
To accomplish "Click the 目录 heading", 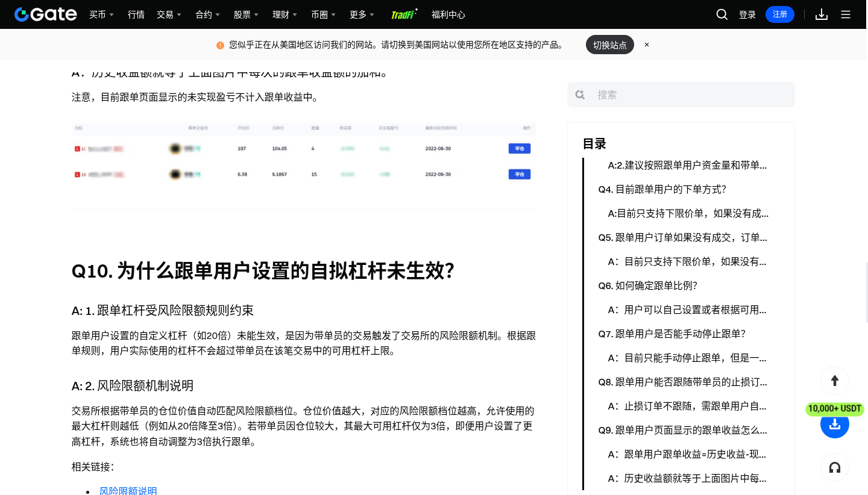I will point(594,144).
